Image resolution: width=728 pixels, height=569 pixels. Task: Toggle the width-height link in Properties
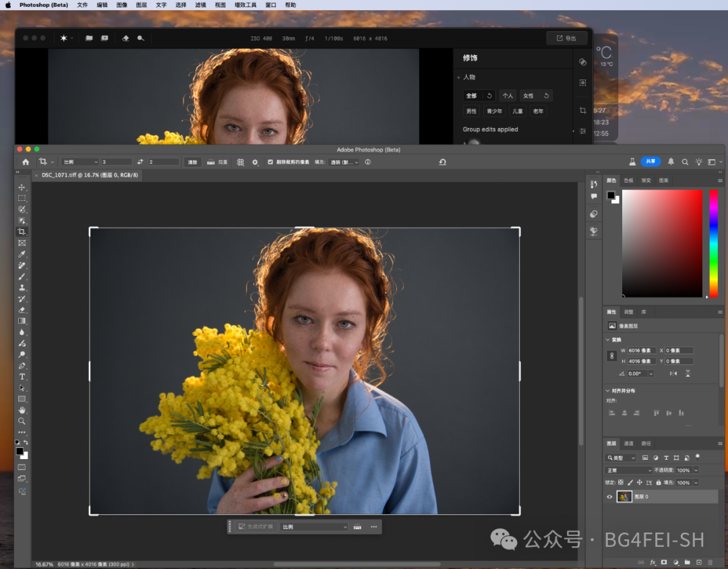[611, 356]
